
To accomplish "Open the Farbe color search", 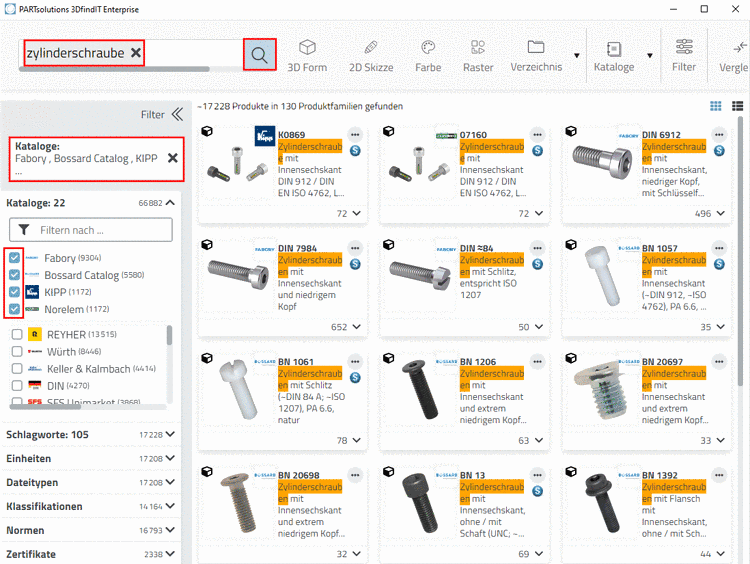I will click(x=428, y=56).
